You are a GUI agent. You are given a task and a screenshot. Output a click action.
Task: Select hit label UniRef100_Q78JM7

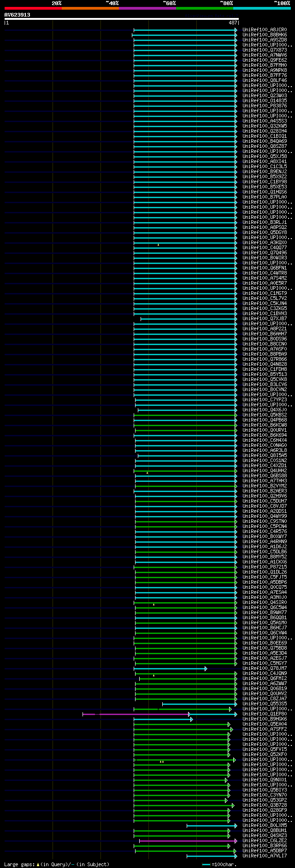[x=265, y=669]
